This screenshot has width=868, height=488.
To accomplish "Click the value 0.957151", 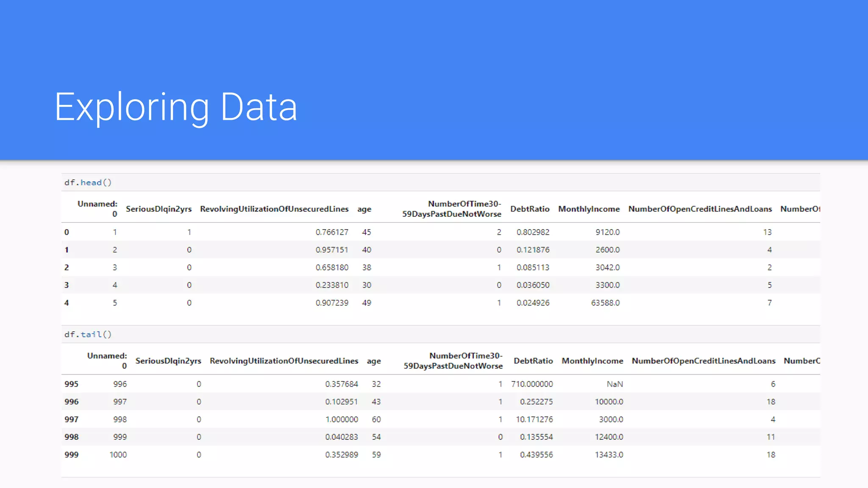I will pos(332,250).
